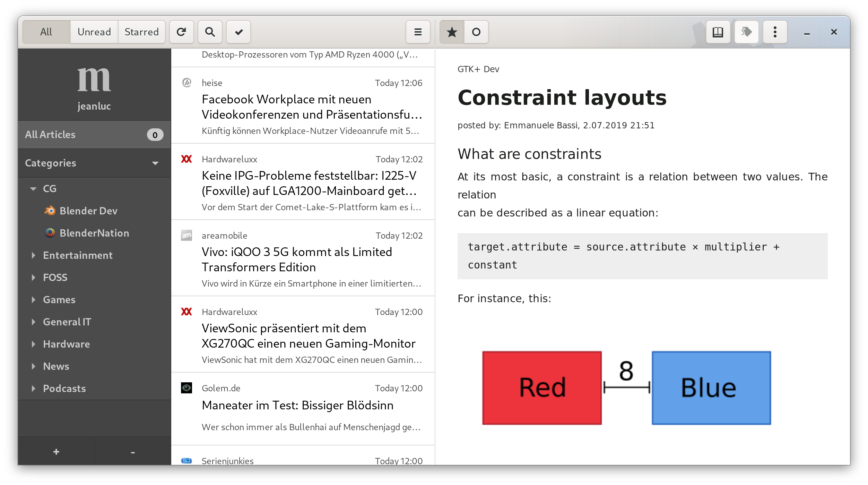Click the 'What are constraints' heading

click(529, 154)
